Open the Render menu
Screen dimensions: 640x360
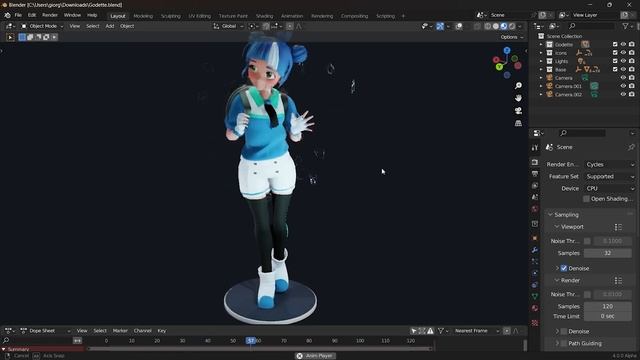(50, 15)
